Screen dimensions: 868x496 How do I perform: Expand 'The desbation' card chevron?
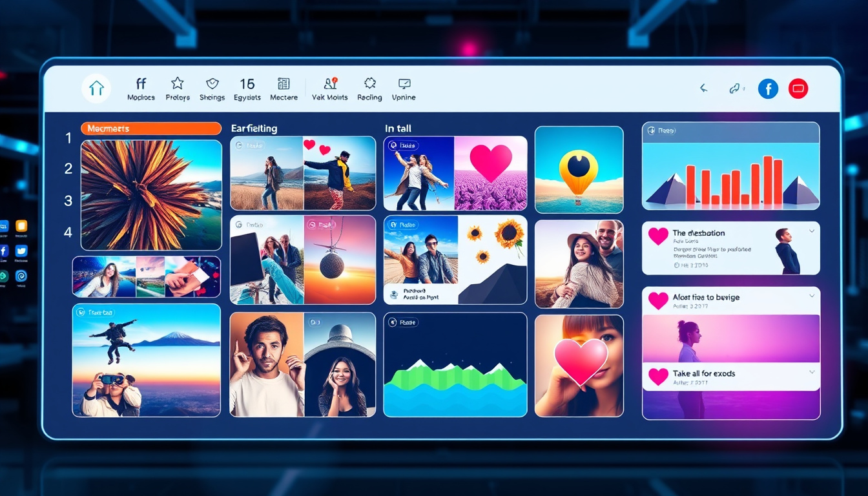(x=811, y=231)
